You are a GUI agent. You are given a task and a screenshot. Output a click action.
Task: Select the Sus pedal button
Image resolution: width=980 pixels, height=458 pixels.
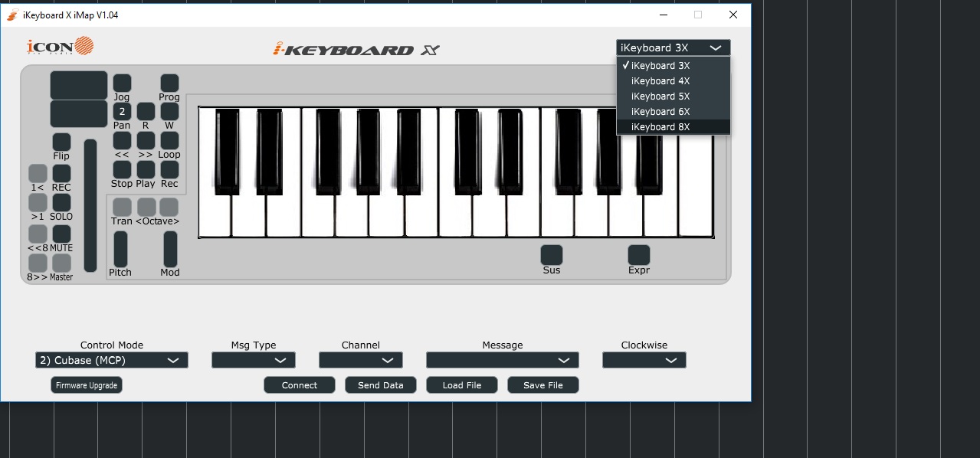pyautogui.click(x=552, y=255)
